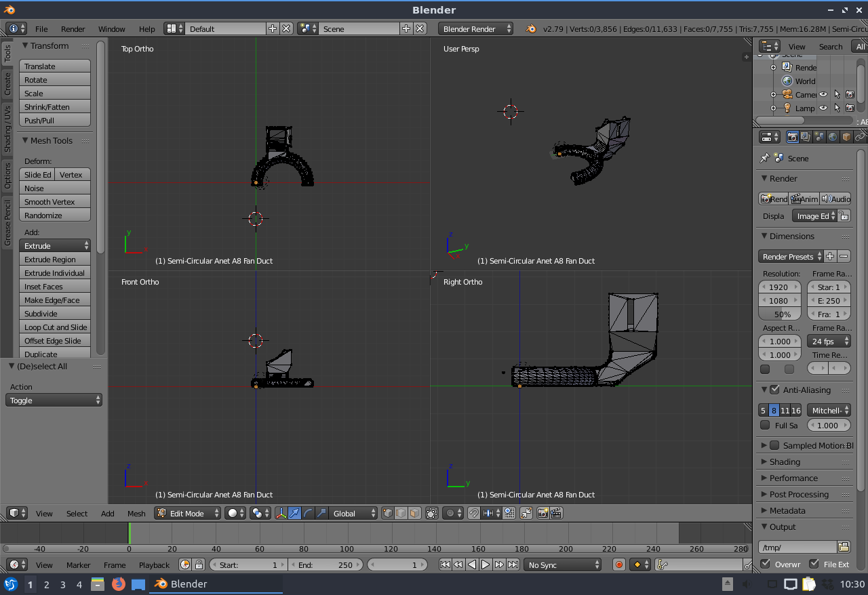868x595 pixels.
Task: Click the Extrude Region button
Action: coord(54,260)
